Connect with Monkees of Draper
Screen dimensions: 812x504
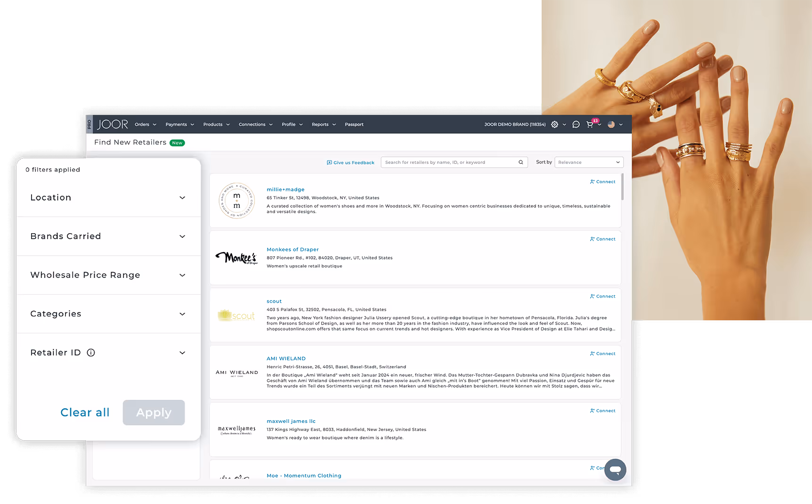(x=603, y=239)
